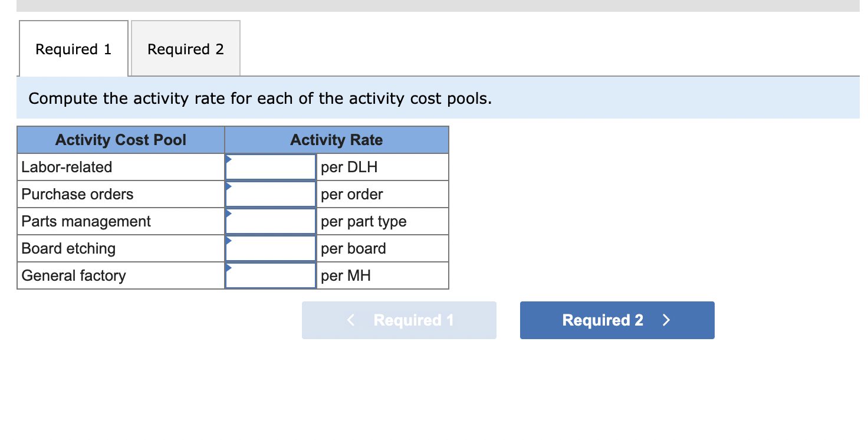Click the back arrow on Required 1 button
The width and height of the screenshot is (868, 440).
coord(350,320)
